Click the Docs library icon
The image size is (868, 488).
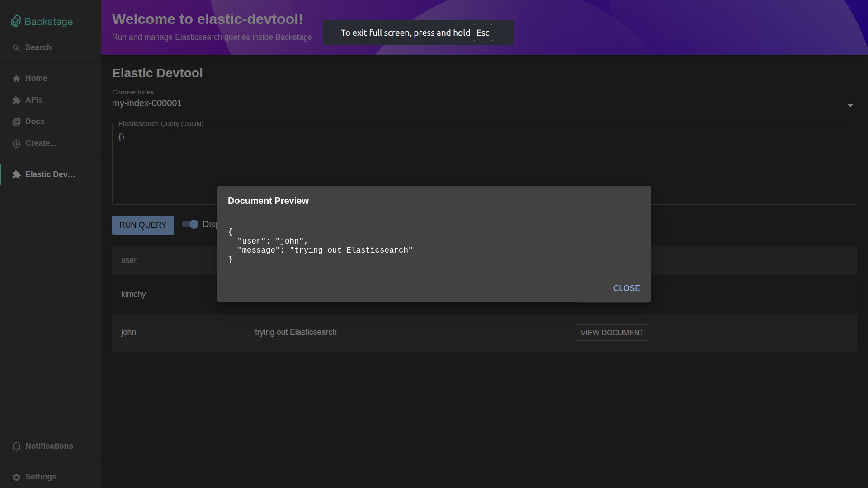[x=16, y=122]
